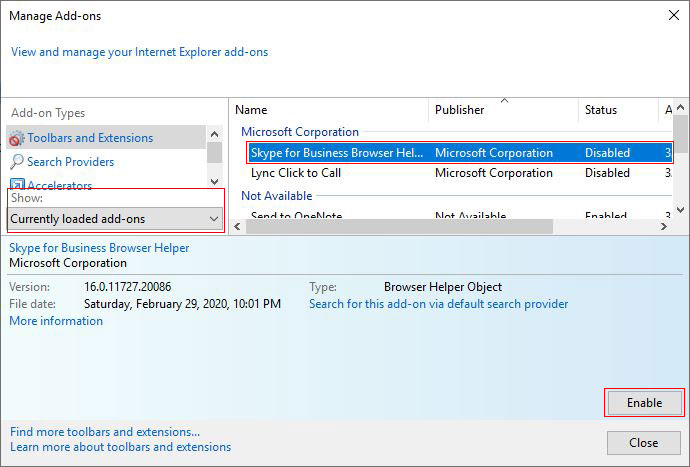Viewport: 690px width, 467px height.
Task: Click the file date value
Action: [182, 304]
